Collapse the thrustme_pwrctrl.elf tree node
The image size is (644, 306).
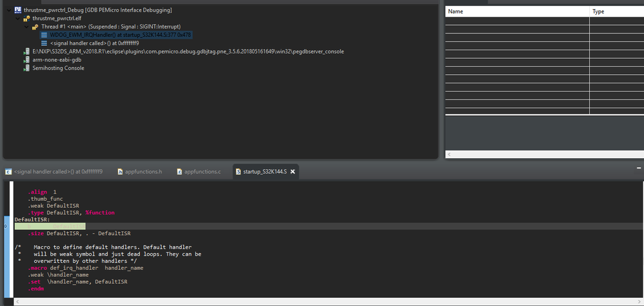(x=17, y=19)
